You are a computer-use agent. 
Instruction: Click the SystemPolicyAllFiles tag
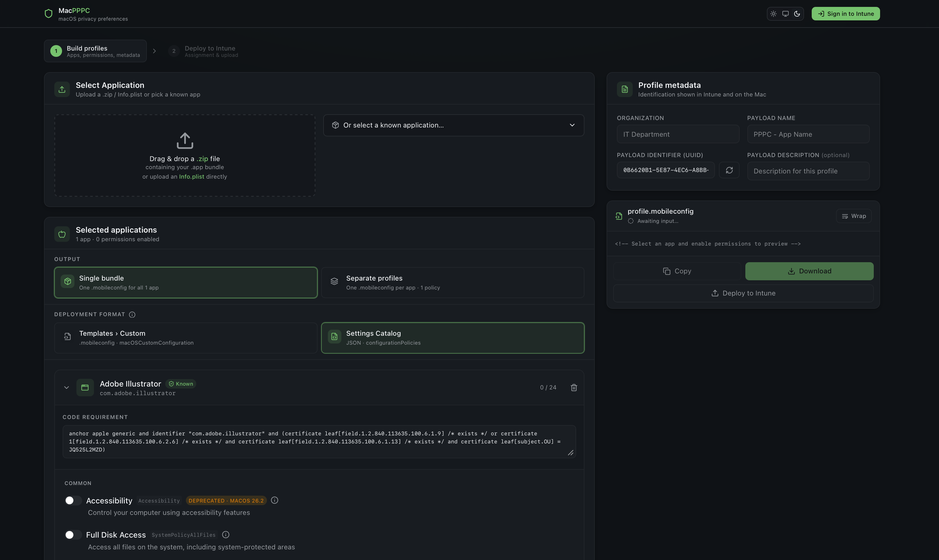click(184, 535)
